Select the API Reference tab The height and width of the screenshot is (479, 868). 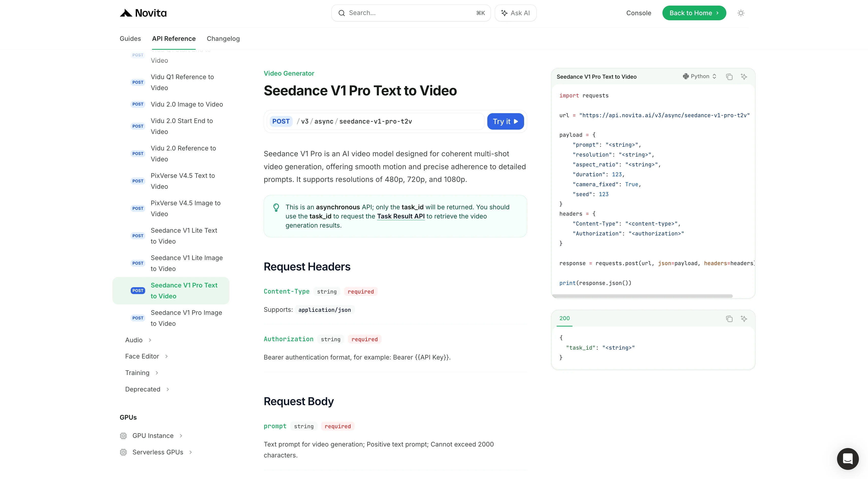click(174, 39)
